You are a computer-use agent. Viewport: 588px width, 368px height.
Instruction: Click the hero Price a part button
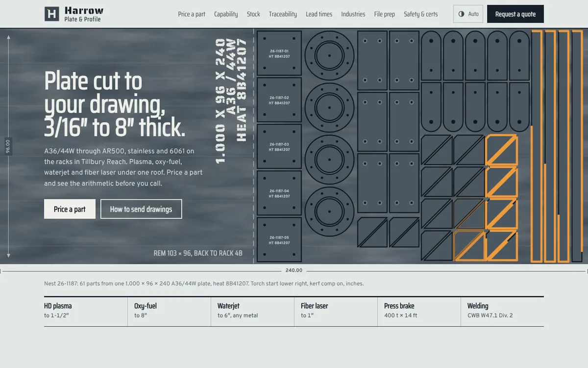coord(70,209)
